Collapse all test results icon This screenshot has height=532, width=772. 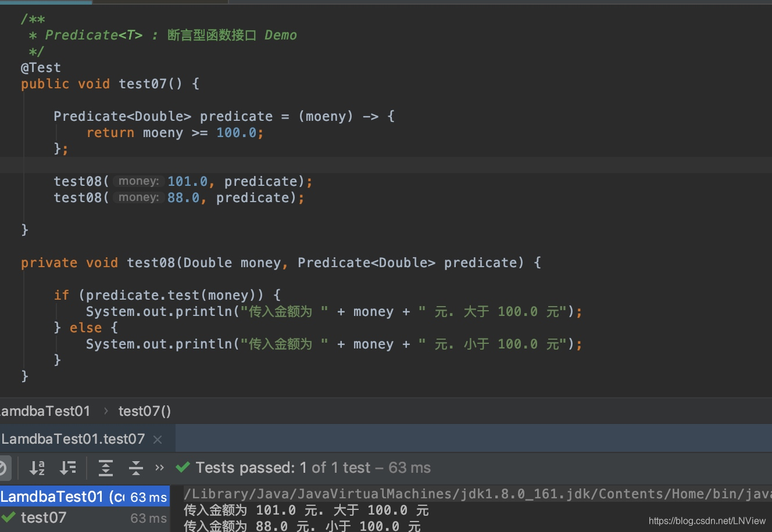(x=136, y=468)
